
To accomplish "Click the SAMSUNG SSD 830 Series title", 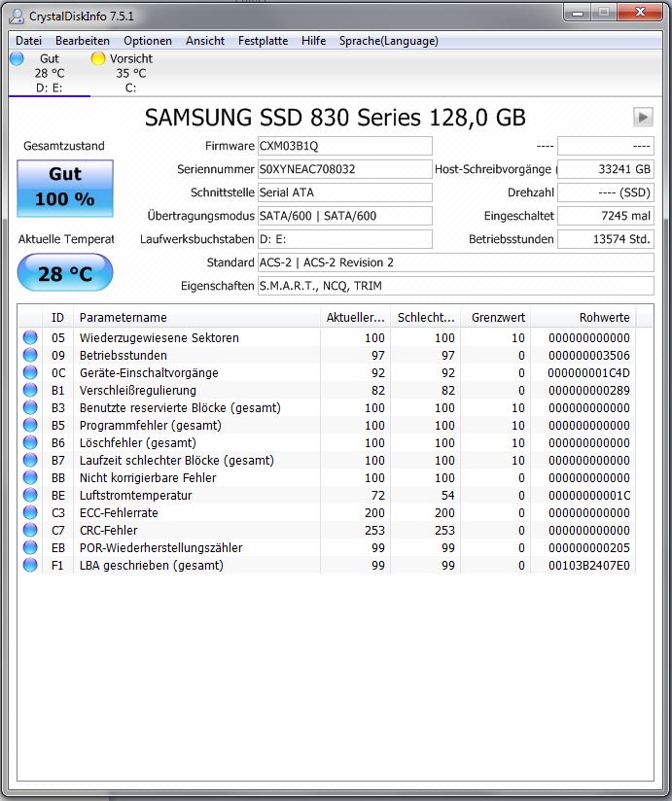I will click(x=336, y=118).
